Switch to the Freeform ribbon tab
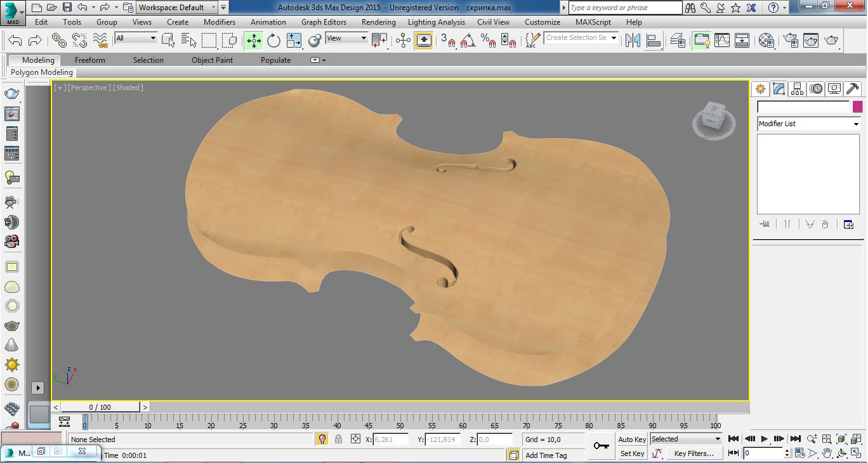The width and height of the screenshot is (868, 463). 90,60
